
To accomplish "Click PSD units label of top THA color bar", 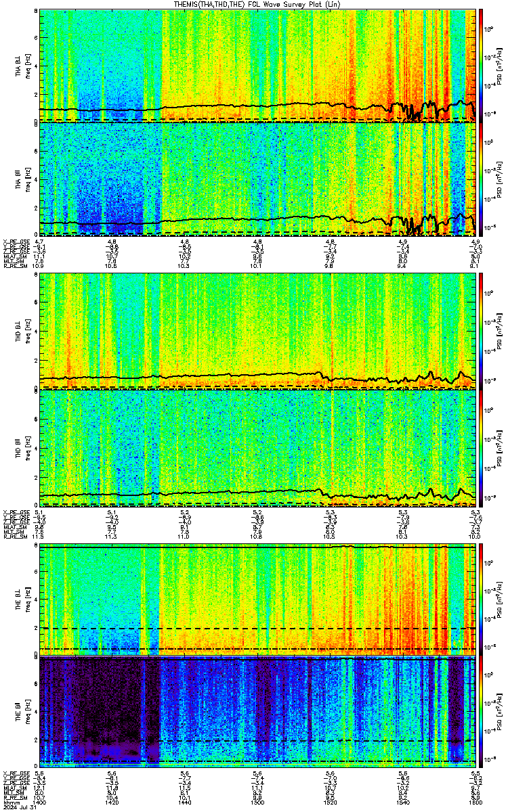I will [499, 65].
